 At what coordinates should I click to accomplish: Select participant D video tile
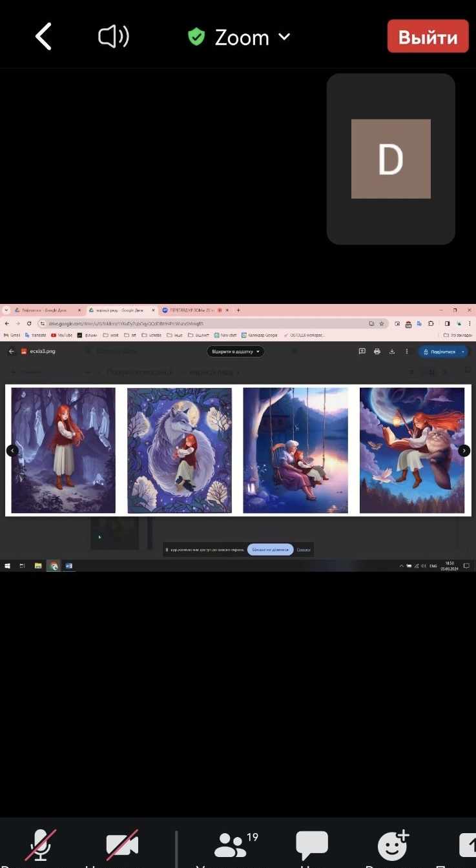pos(391,159)
